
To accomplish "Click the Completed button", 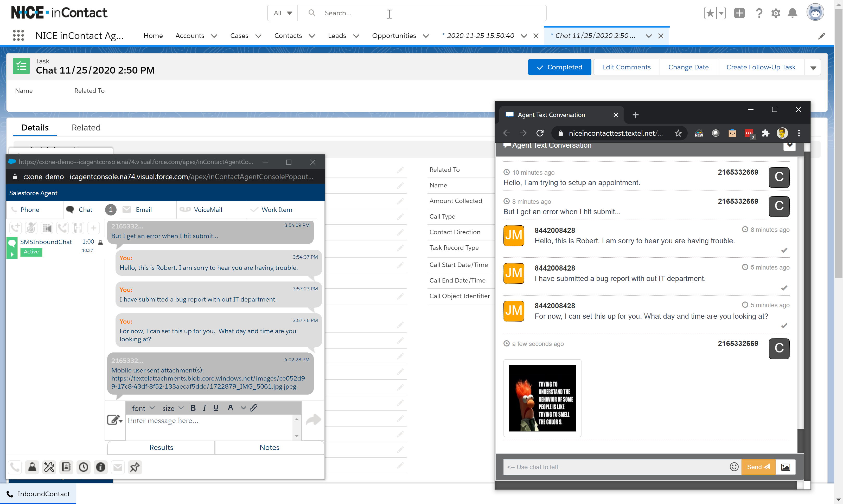I will click(x=559, y=67).
